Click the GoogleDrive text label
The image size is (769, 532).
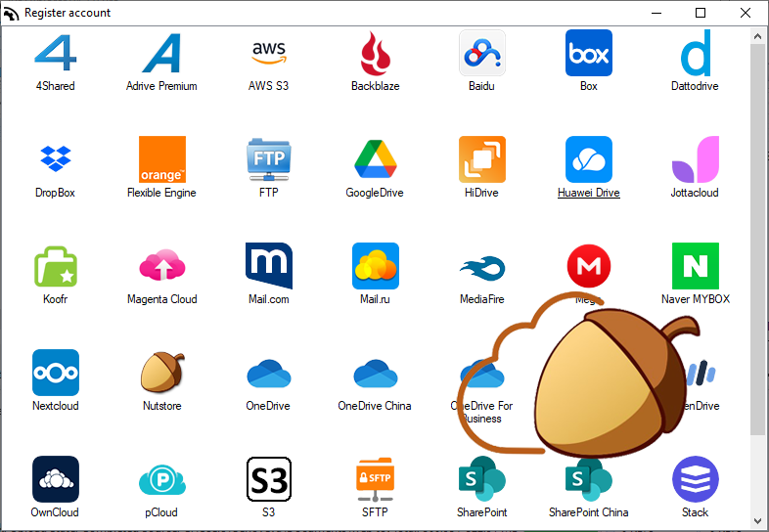pyautogui.click(x=375, y=193)
